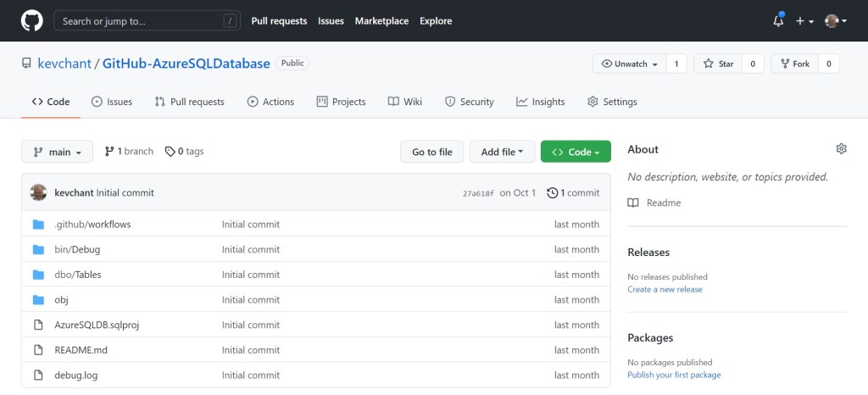This screenshot has width=868, height=395.
Task: Open the Unwatch dropdown
Action: (630, 64)
